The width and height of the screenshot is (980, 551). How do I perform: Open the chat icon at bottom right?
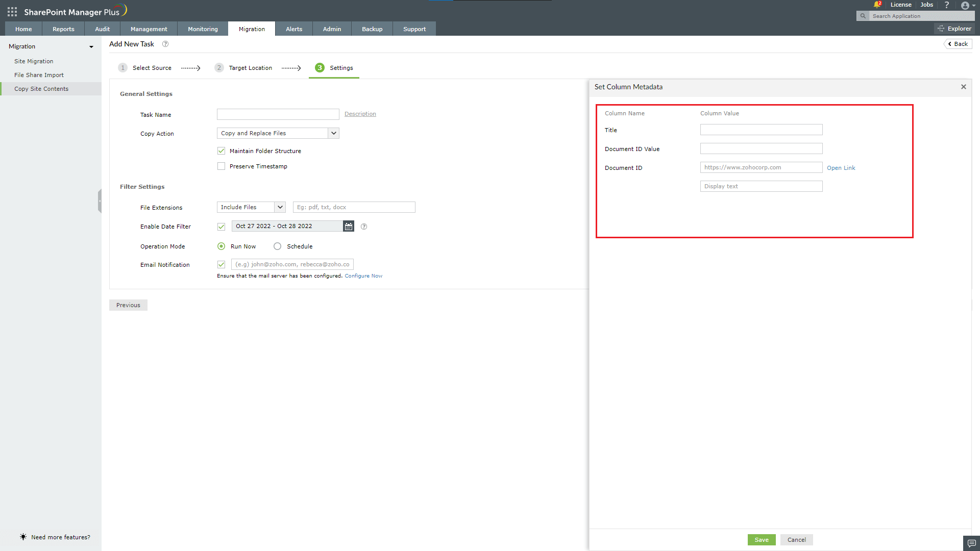click(971, 543)
